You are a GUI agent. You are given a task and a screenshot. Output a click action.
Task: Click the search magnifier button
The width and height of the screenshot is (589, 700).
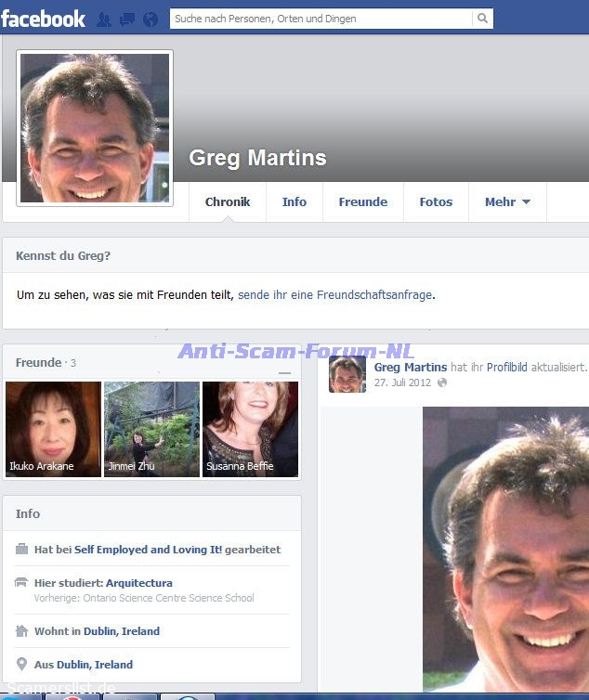(482, 19)
